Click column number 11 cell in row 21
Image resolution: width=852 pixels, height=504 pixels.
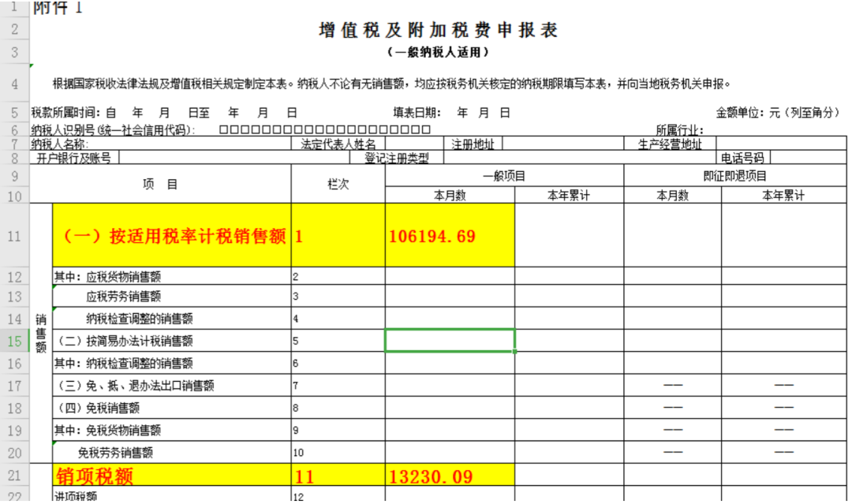point(338,476)
